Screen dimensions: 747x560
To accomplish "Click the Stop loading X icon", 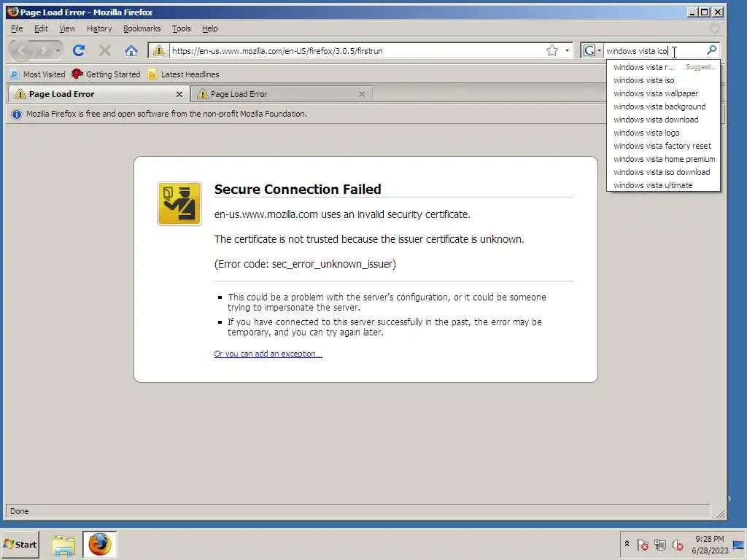I will [105, 50].
